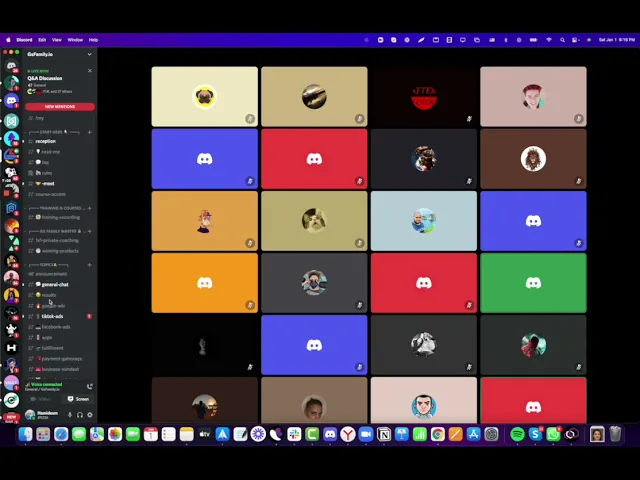Deafen audio with the headphones icon
Viewport: 640px width, 480px height.
coord(80,415)
